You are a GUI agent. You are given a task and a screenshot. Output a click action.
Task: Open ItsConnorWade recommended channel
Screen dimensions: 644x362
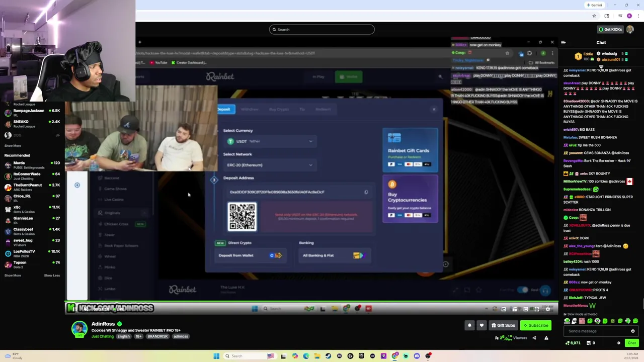pos(32,176)
